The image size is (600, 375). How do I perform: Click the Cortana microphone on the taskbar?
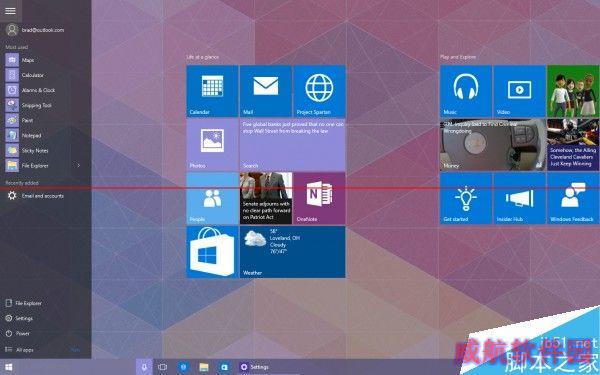144,367
